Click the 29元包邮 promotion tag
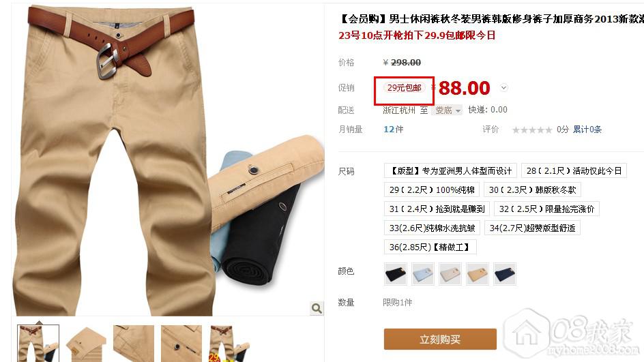The image size is (644, 362). tap(404, 87)
